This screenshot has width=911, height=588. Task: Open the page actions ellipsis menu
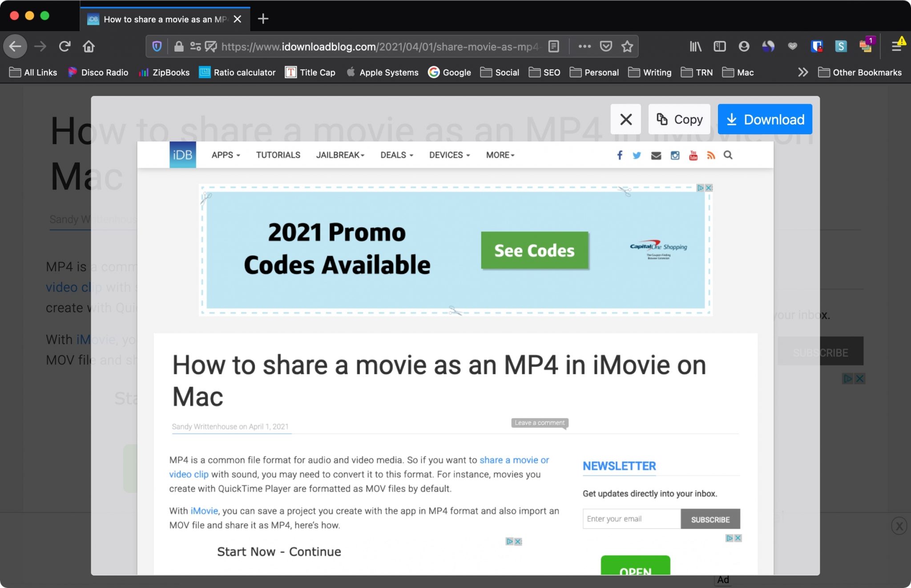584,46
